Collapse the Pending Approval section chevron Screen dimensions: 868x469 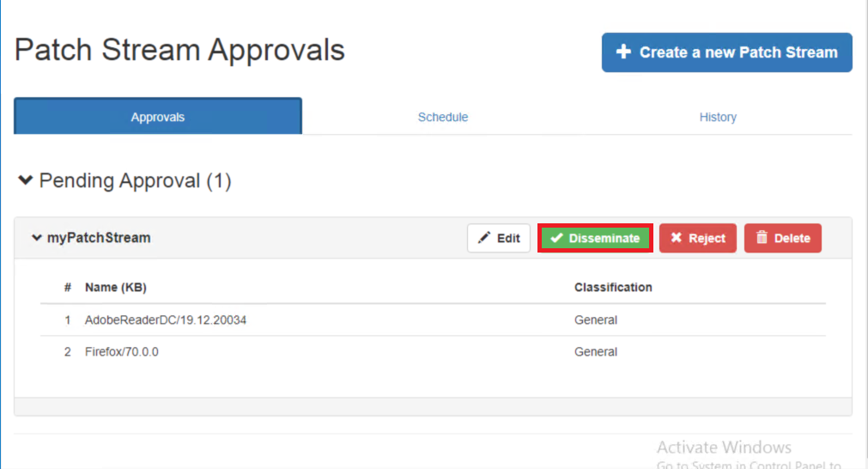[x=26, y=181]
